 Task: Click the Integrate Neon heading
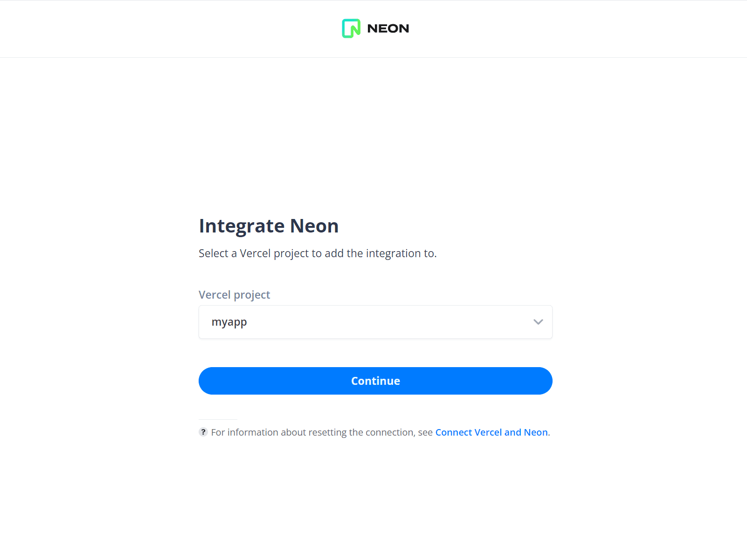point(269,226)
